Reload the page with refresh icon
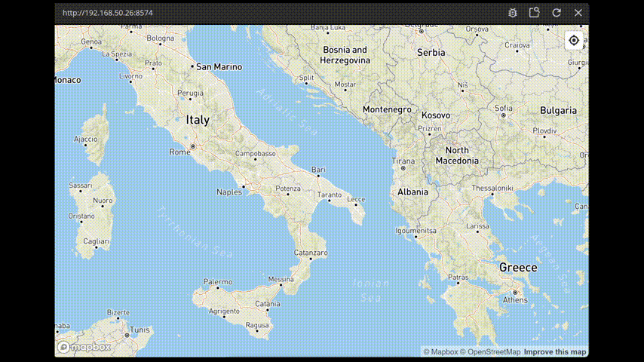 coord(557,13)
